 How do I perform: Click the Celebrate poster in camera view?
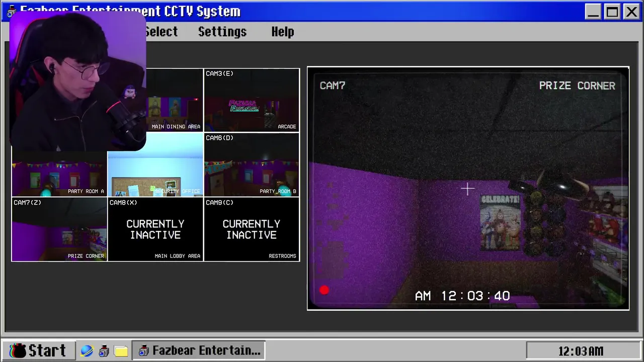pos(500,222)
